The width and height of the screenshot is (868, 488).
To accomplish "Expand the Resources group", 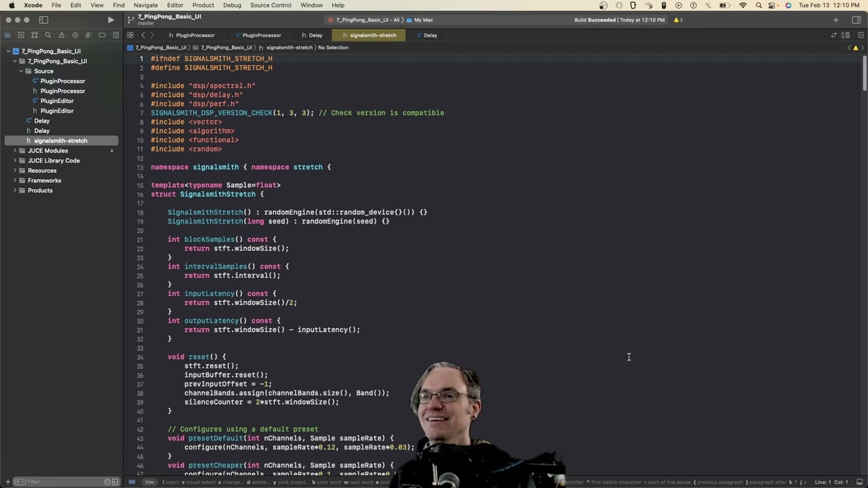I will click(x=15, y=171).
